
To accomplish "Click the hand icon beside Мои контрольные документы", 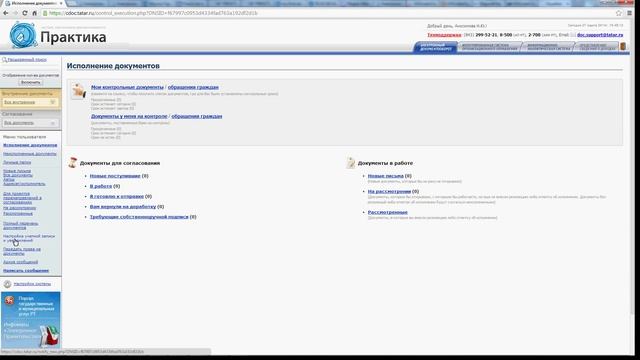I will pyautogui.click(x=79, y=90).
